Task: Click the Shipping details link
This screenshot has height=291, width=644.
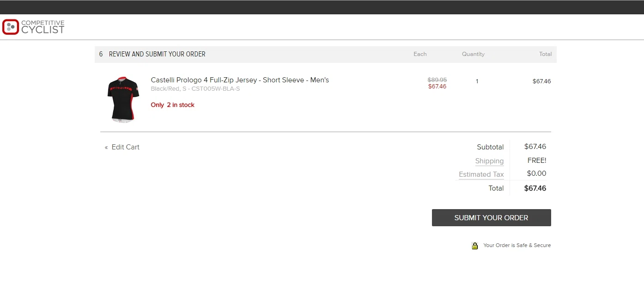Action: [489, 161]
